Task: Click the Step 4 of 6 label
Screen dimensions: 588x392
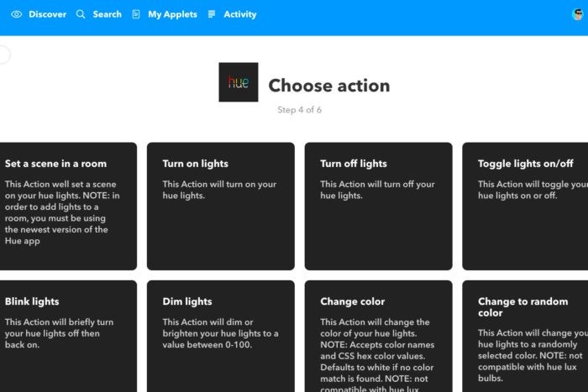Action: (x=299, y=110)
